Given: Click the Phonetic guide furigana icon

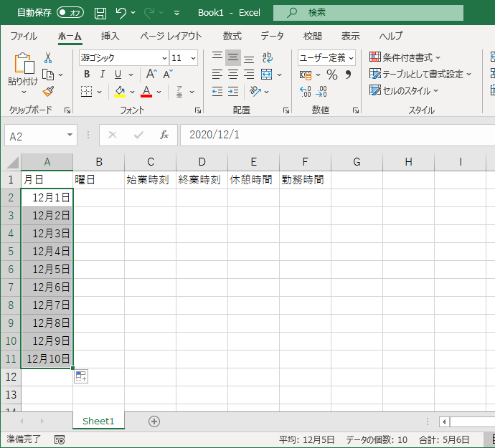Looking at the screenshot, I should click(x=179, y=92).
